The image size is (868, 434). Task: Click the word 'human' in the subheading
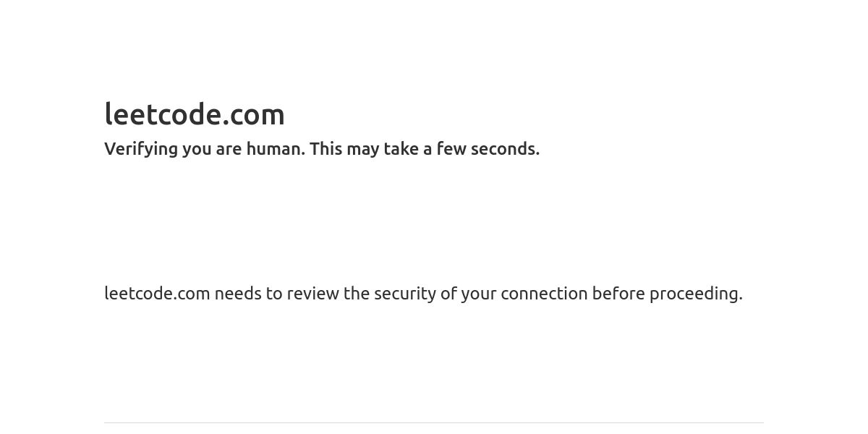275,148
